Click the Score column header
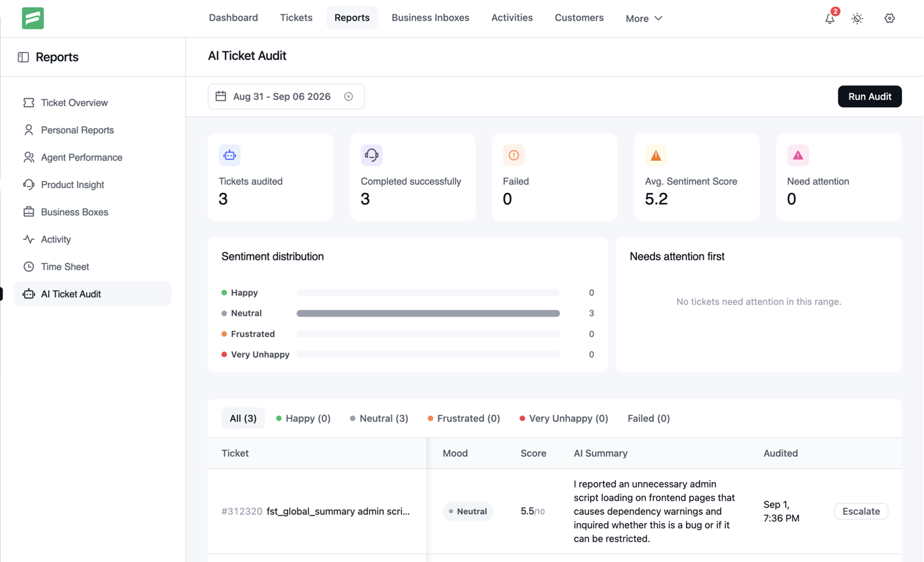 (533, 453)
